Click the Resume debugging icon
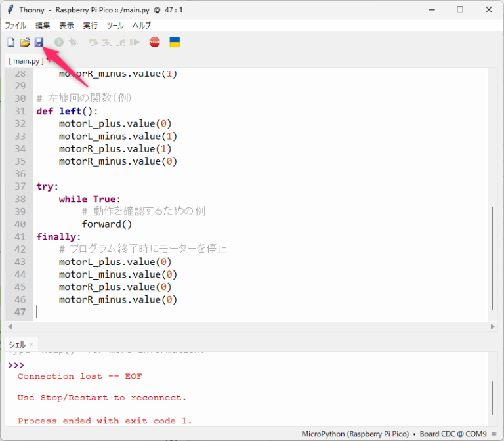504x441 pixels. (x=135, y=43)
